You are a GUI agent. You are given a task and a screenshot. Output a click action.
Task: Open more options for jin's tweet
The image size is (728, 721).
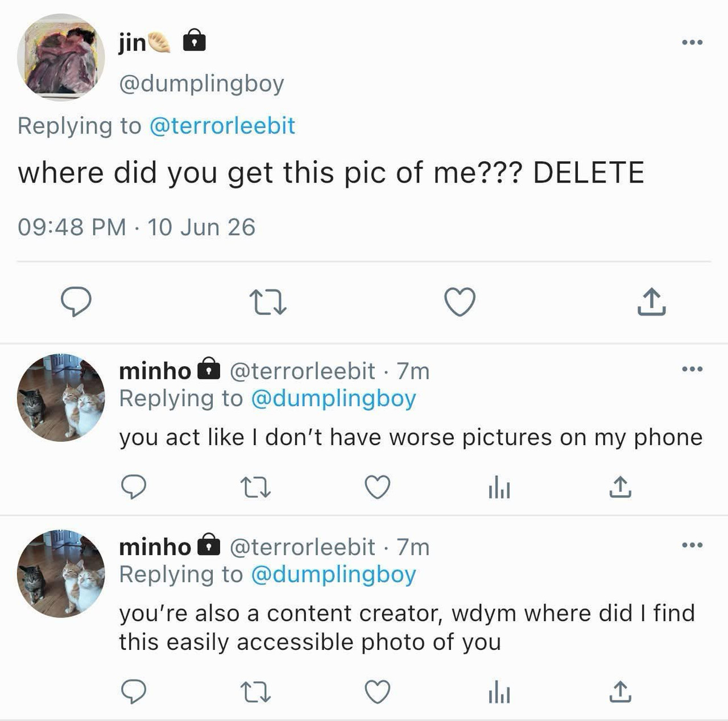(692, 42)
